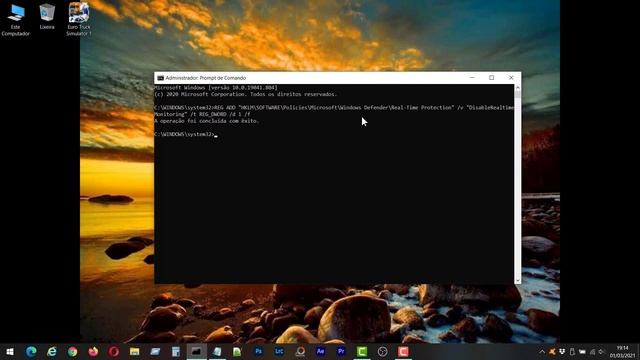
Task: Open After Effects from the taskbar
Action: pos(320,351)
